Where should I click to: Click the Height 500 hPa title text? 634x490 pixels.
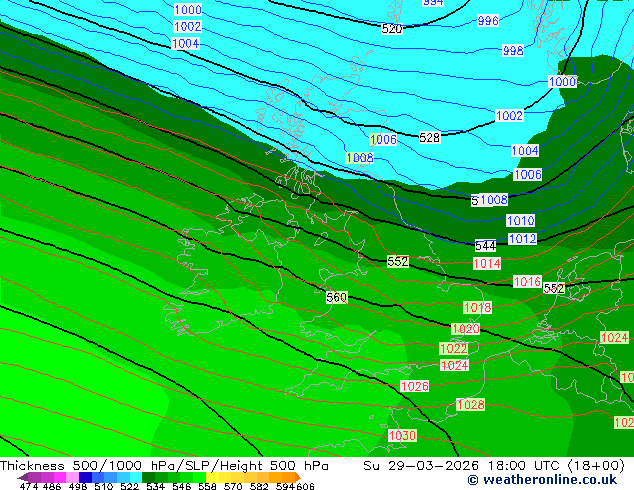tap(275, 466)
